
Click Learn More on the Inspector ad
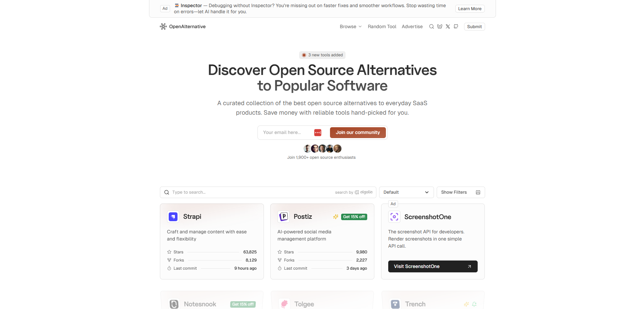[470, 9]
